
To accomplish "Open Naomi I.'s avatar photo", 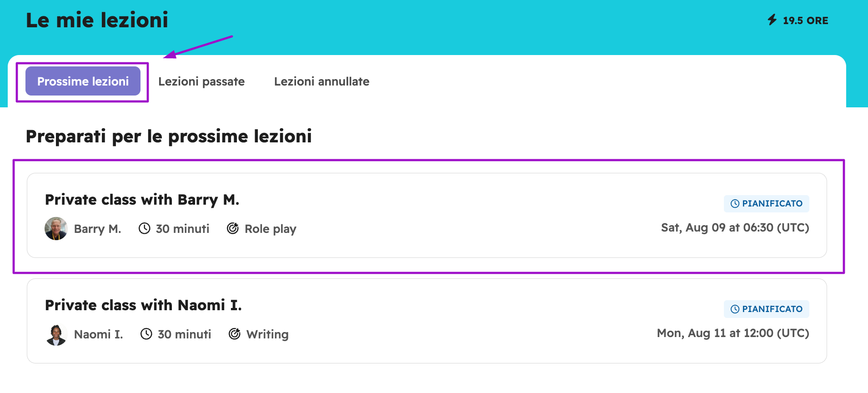I will [x=56, y=335].
